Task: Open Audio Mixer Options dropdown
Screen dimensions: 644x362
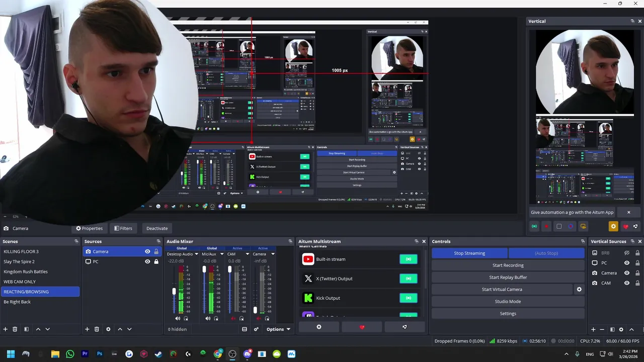Action: [x=278, y=329]
